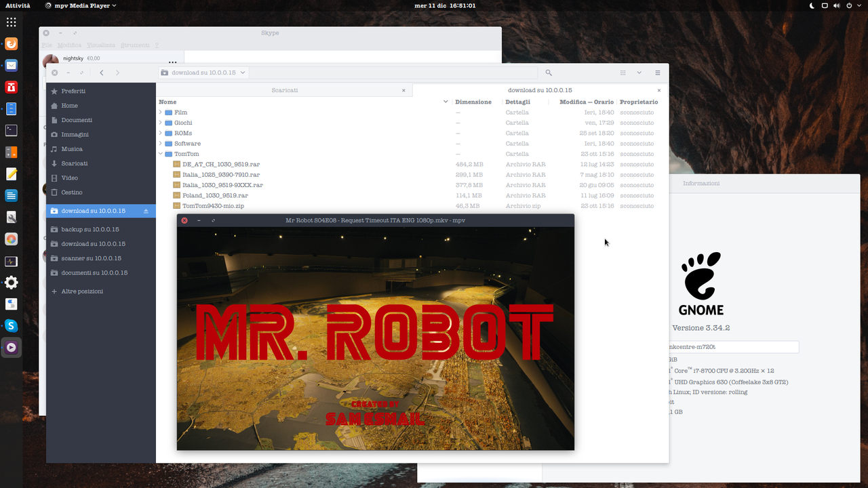Go to Home in the sidebar

click(x=101, y=106)
